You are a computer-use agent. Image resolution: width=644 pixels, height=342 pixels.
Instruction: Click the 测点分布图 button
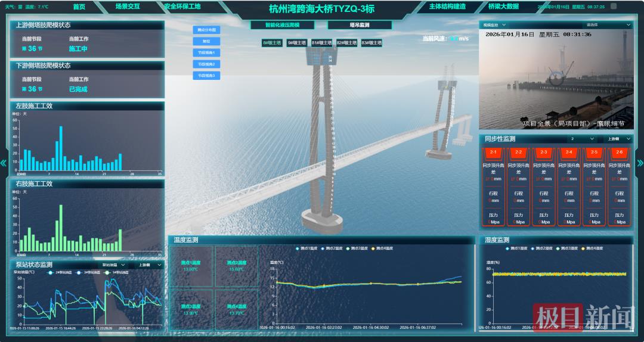pos(206,30)
